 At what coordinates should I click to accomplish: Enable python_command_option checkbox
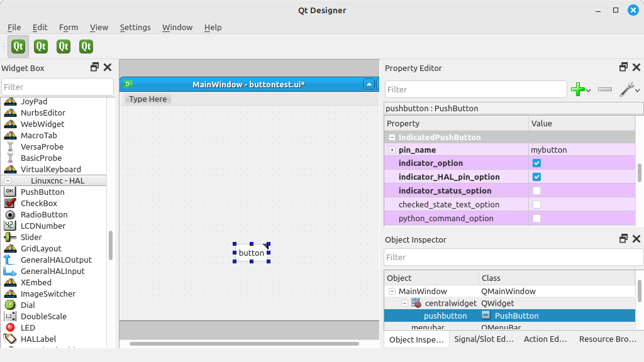[x=537, y=218]
